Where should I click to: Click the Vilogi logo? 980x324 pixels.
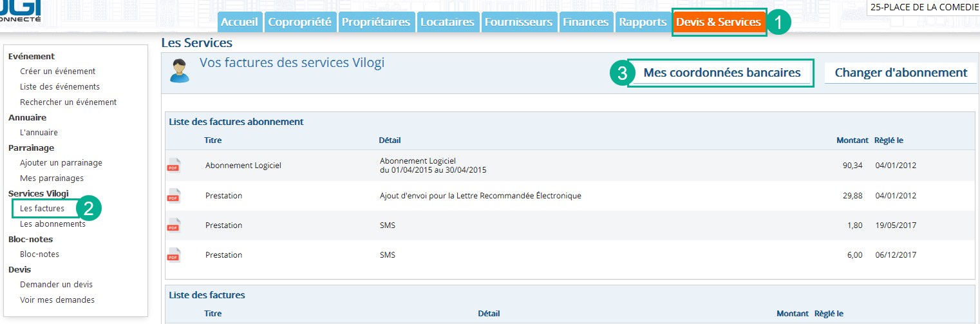[21, 10]
